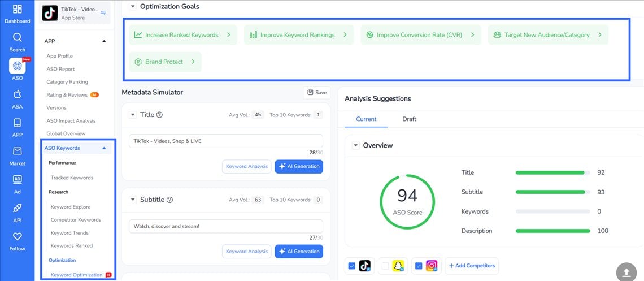
Task: Open Improve Conversion Rate (CVR) goal
Action: pyautogui.click(x=420, y=35)
